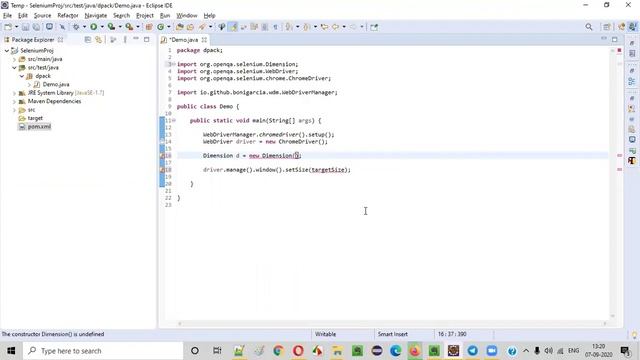The height and width of the screenshot is (360, 640).
Task: Click the Windows Start button
Action: [x=11, y=351]
